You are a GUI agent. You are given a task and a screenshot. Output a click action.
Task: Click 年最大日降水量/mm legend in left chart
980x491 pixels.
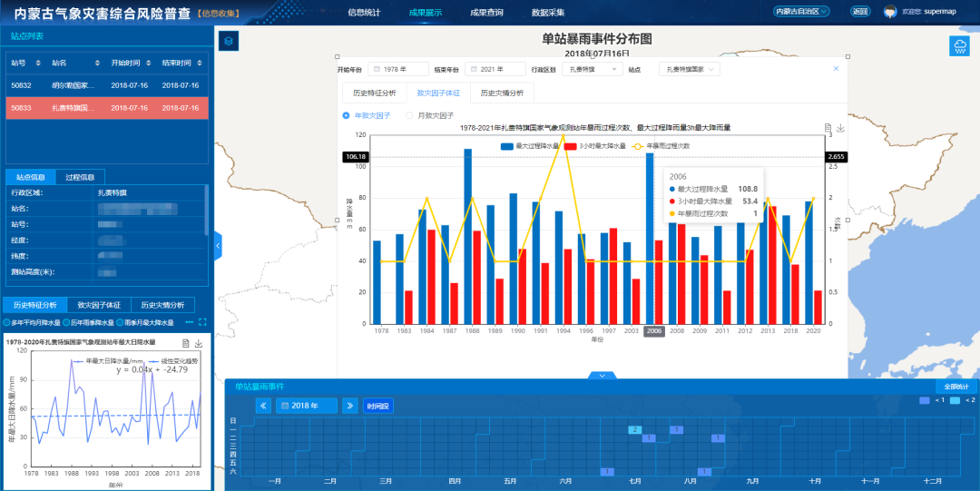tap(107, 361)
